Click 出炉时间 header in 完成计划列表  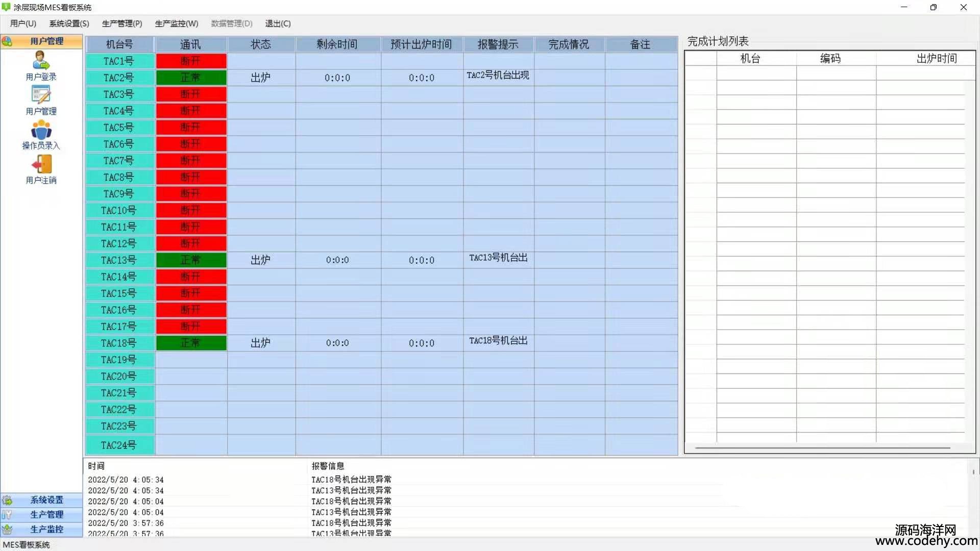pos(926,58)
